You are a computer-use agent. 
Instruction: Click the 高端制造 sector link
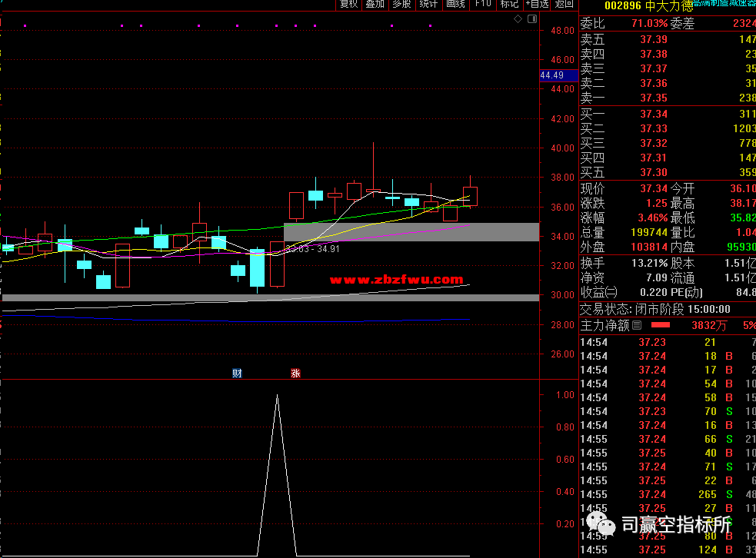tap(724, 3)
